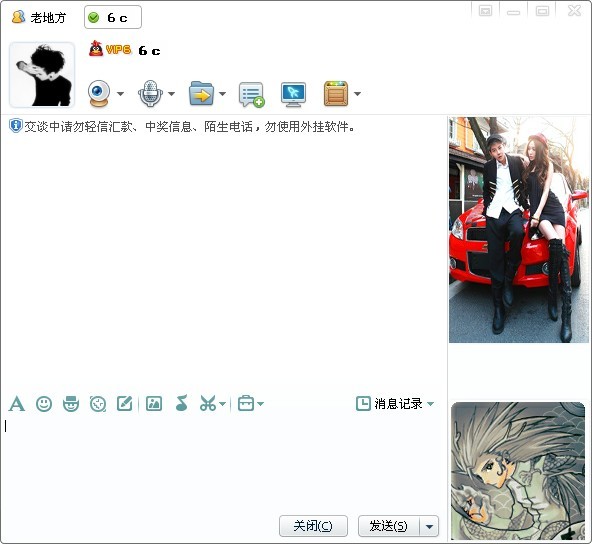The width and height of the screenshot is (592, 544).
Task: Share a song with the music note icon
Action: (182, 403)
